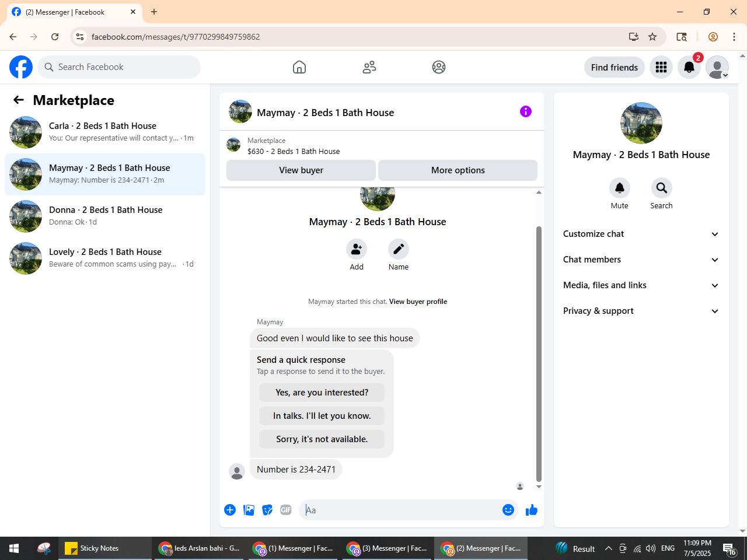Choose a GIF in the composer
This screenshot has height=560, width=747.
(x=286, y=510)
